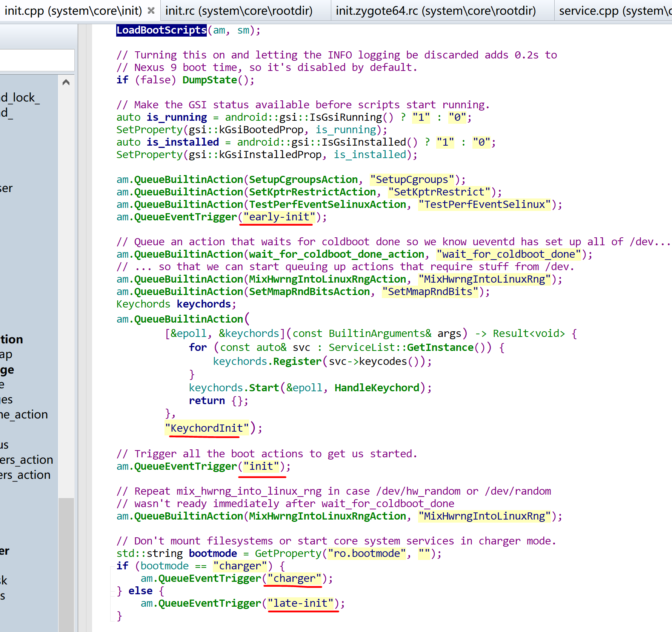The image size is (672, 632).
Task: Click the HandleKeychord callback name
Action: pos(377,388)
